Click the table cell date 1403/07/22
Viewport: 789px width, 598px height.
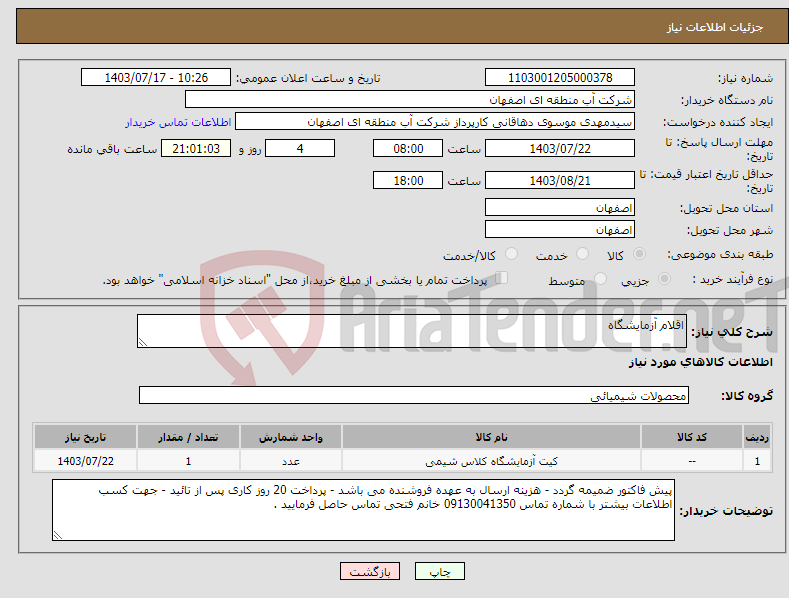[85, 461]
